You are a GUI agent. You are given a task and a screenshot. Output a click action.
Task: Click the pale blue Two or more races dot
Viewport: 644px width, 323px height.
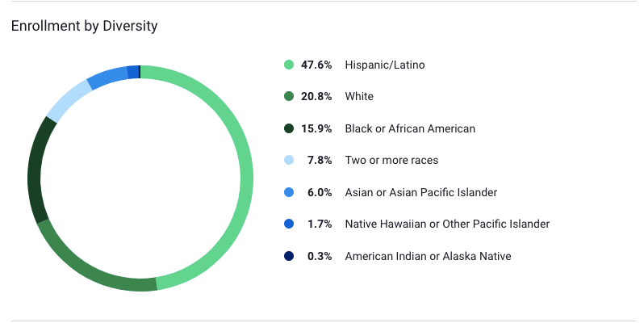(x=289, y=160)
